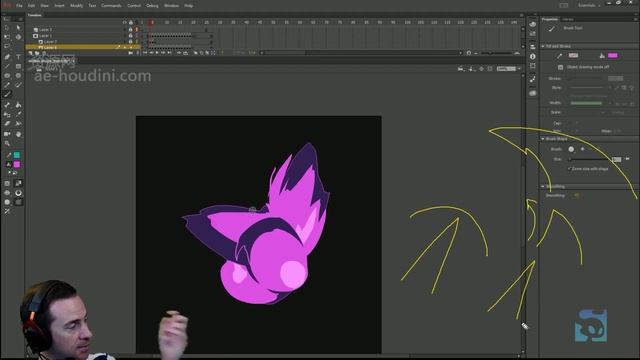
Task: Toggle lock on Layer 1
Action: 131,36
